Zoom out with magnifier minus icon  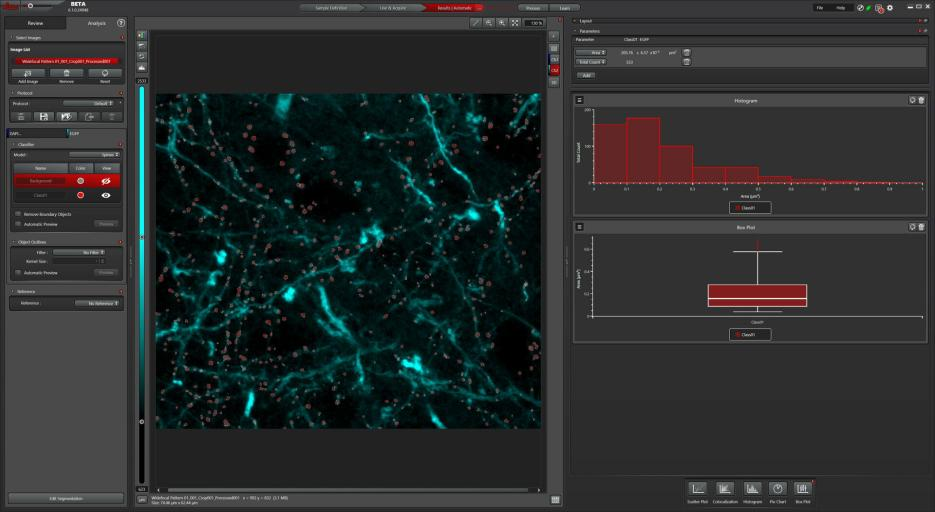coord(489,23)
